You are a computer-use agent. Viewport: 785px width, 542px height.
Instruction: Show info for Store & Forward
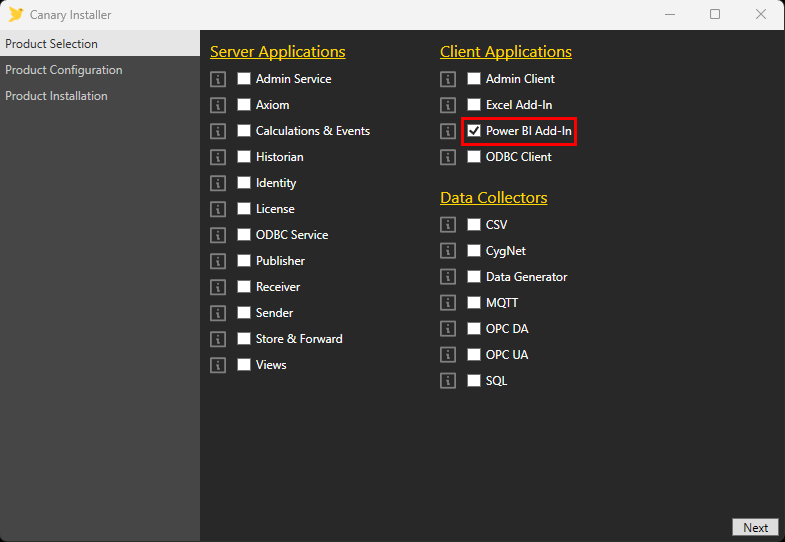pyautogui.click(x=218, y=339)
